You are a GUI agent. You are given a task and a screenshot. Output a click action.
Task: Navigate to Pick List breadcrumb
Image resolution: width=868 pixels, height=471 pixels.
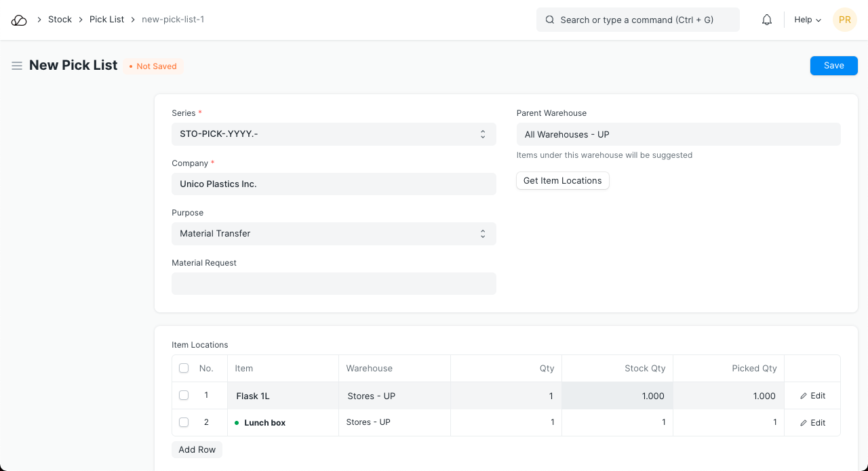click(x=106, y=20)
